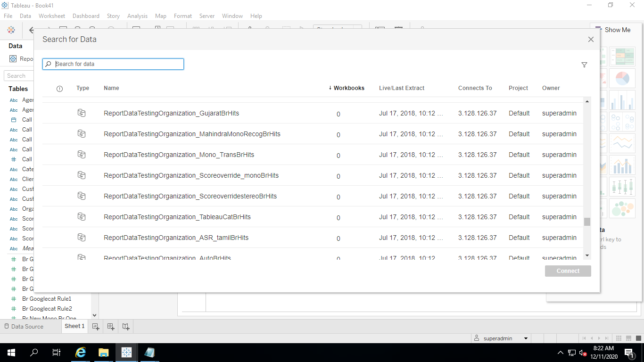Click the data source icon for GujaratBrHits row
644x362 pixels.
82,113
